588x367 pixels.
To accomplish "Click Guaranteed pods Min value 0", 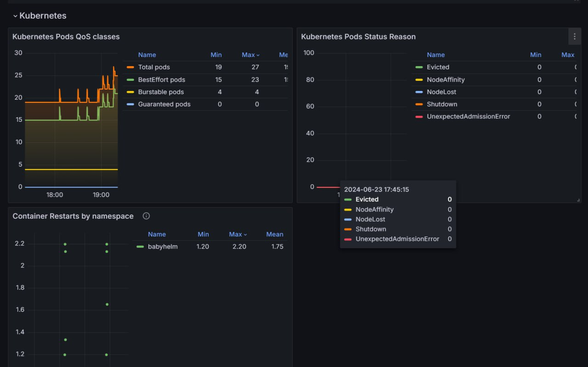I will tap(220, 104).
